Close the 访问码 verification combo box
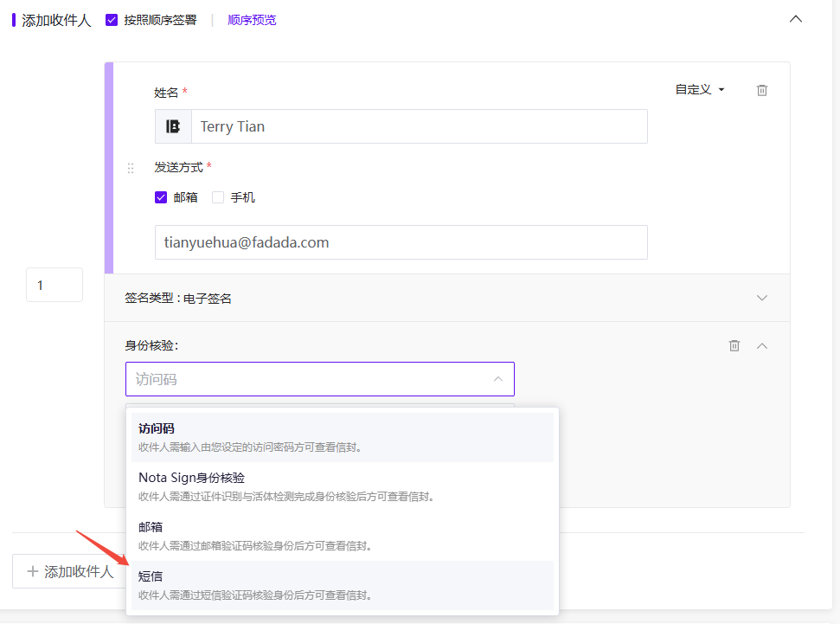 pyautogui.click(x=320, y=379)
